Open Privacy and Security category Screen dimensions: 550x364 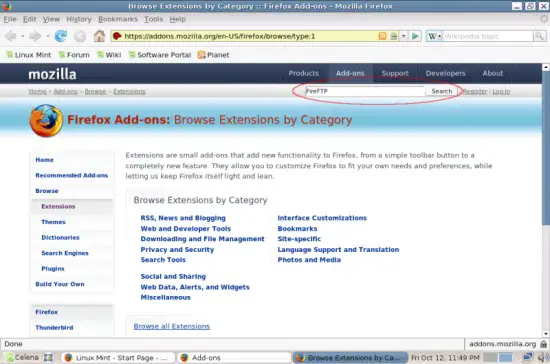tap(177, 250)
